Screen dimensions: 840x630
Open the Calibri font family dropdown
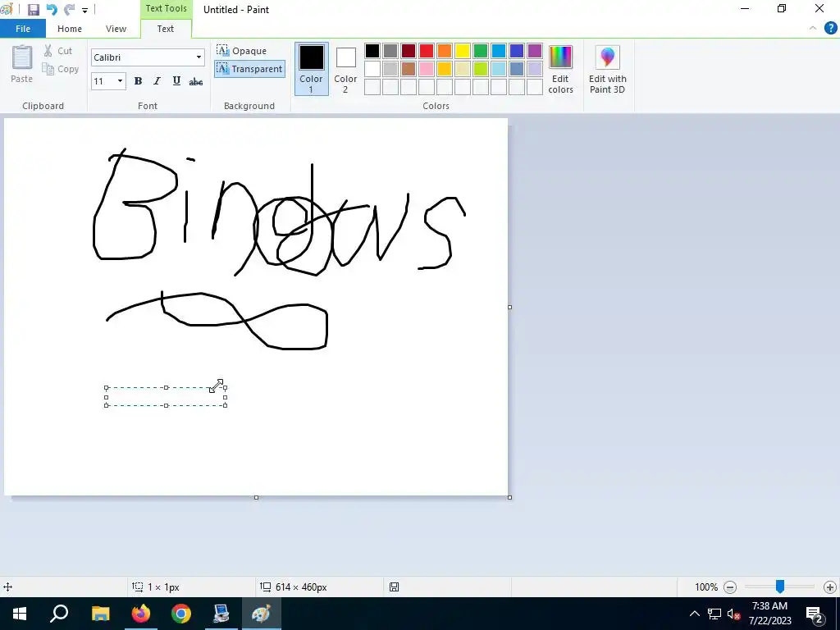[199, 57]
